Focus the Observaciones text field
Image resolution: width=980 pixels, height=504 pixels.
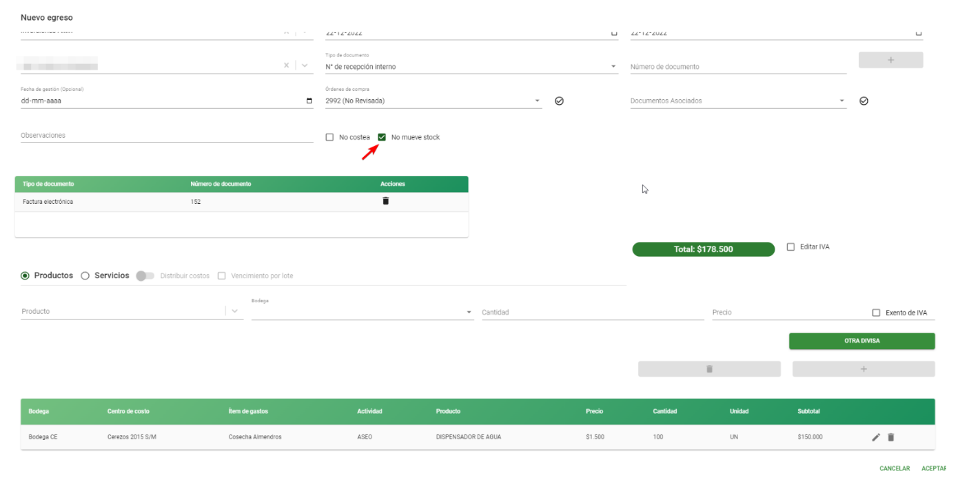pos(167,136)
